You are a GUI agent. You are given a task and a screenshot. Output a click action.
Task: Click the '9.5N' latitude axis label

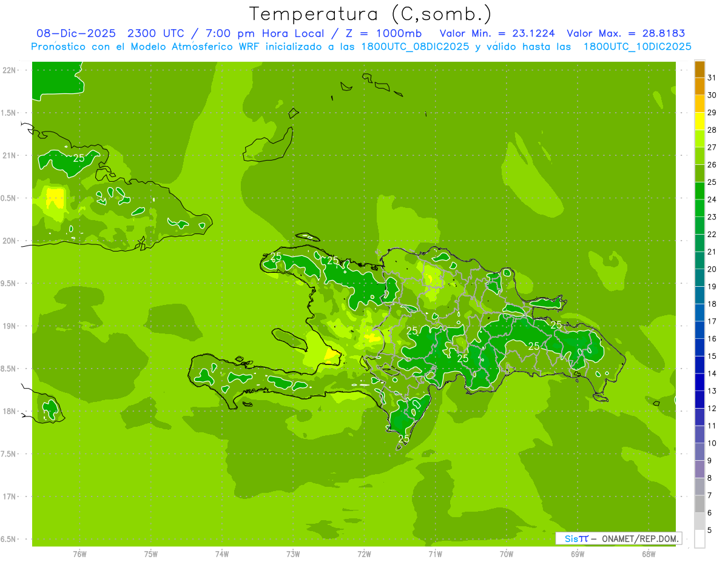(9, 283)
